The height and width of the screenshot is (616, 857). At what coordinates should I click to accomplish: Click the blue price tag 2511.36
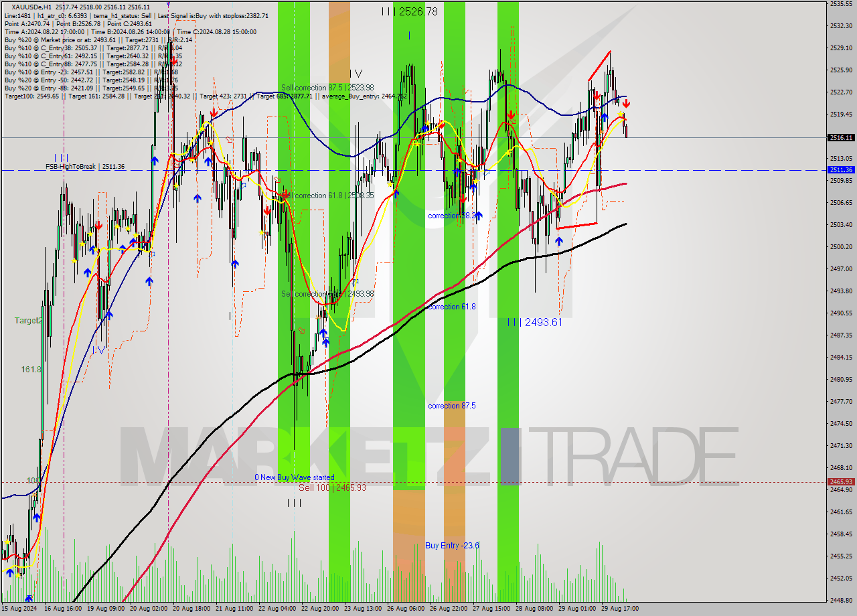point(841,169)
